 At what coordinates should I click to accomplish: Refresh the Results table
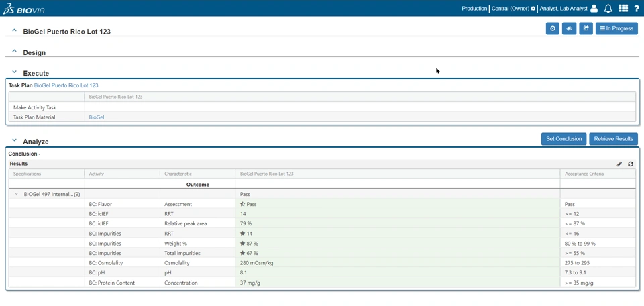[631, 164]
